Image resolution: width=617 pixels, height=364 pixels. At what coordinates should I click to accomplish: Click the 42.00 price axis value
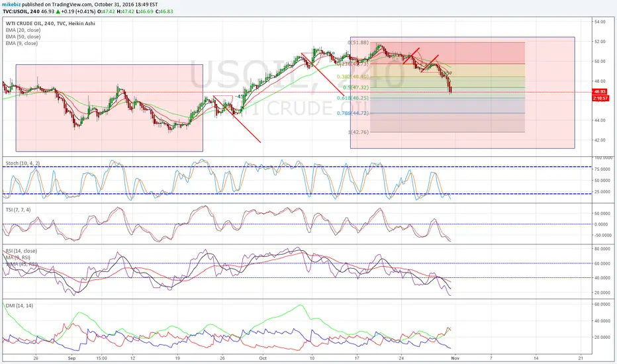(600, 140)
